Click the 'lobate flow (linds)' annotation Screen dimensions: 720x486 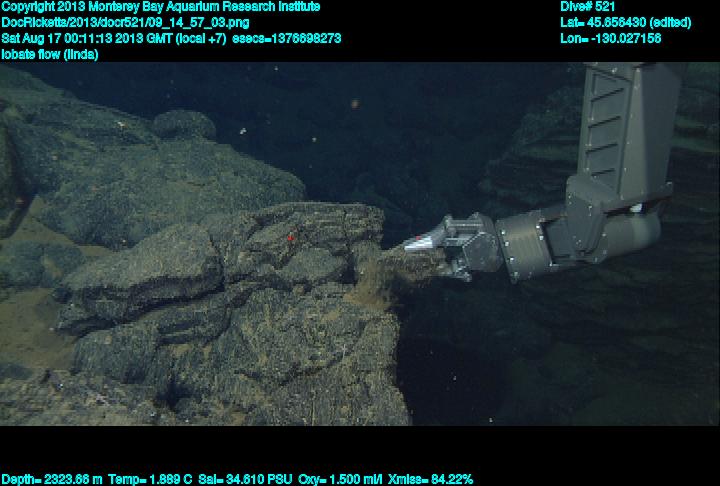tap(50, 54)
